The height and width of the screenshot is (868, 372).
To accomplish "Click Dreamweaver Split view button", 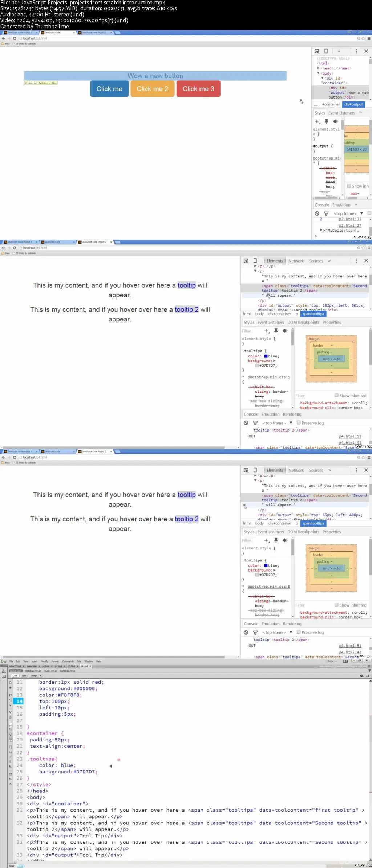I will pyautogui.click(x=24, y=676).
